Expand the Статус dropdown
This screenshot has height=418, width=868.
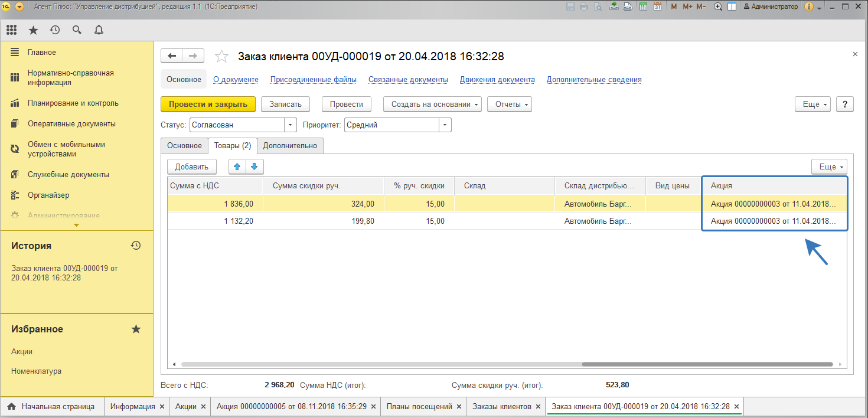pyautogui.click(x=291, y=125)
